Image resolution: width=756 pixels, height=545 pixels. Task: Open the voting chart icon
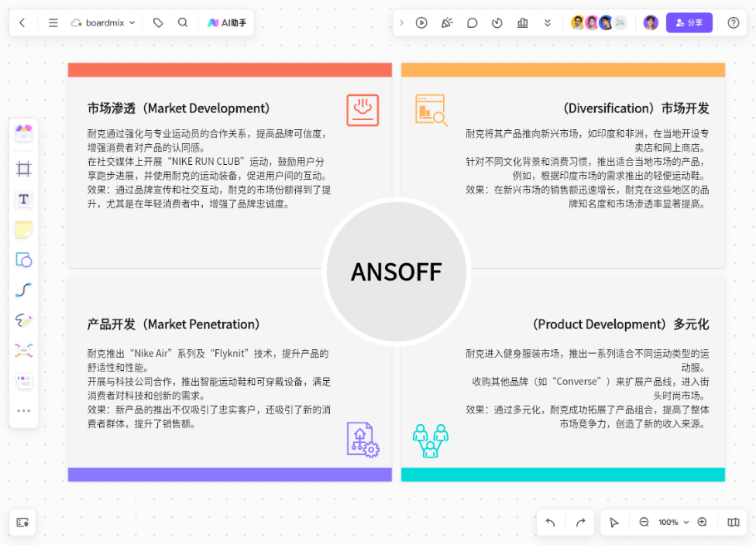point(523,22)
